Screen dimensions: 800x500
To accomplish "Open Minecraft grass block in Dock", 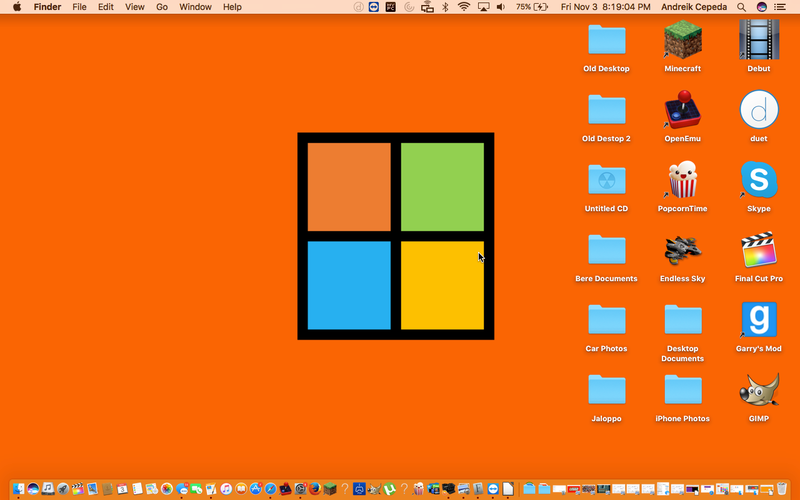I will (x=330, y=489).
